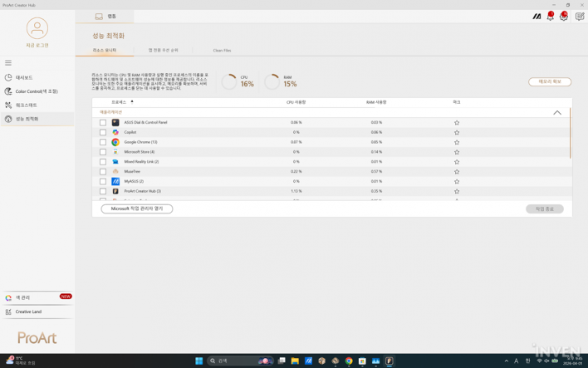Viewport: 588px width, 368px height.
Task: Check the ASUS Dial & Control Panel checkbox
Action: tap(103, 123)
